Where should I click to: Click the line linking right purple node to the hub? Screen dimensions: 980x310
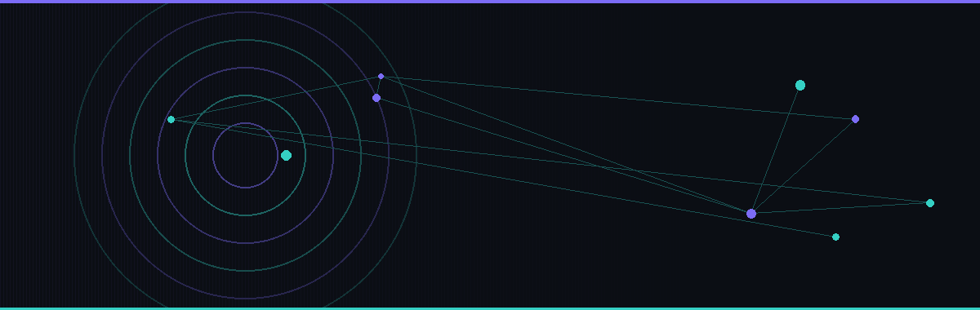pyautogui.click(x=804, y=166)
